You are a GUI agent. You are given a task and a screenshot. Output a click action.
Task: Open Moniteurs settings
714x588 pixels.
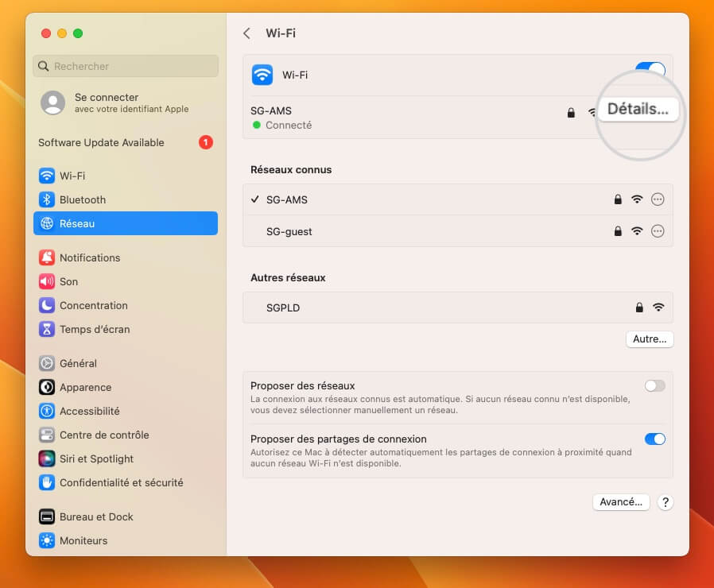point(125,540)
